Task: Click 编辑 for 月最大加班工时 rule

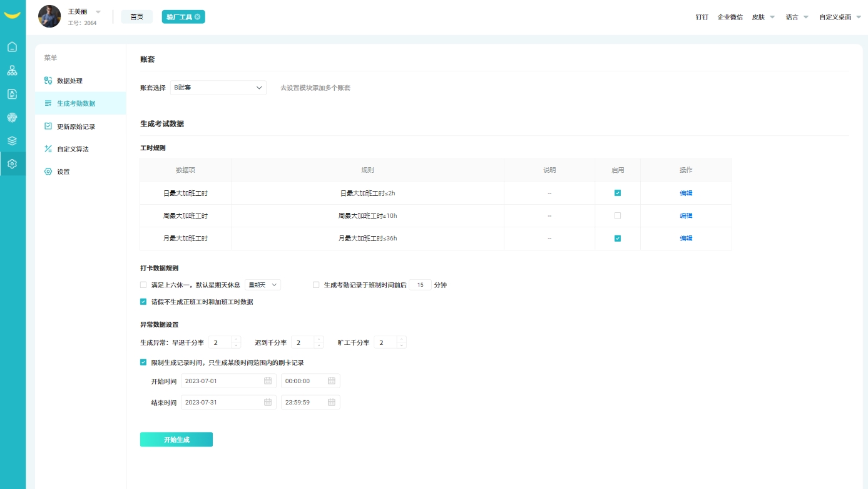Action: 686,238
